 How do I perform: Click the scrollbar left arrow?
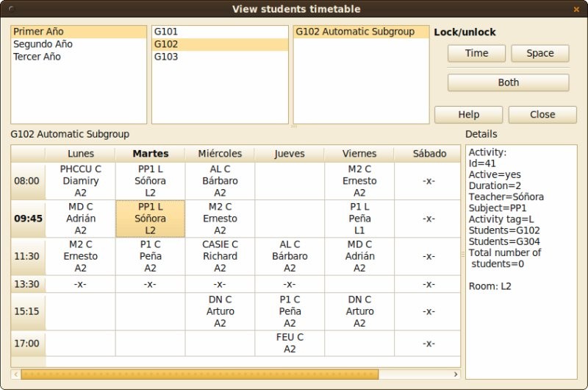tap(15, 375)
